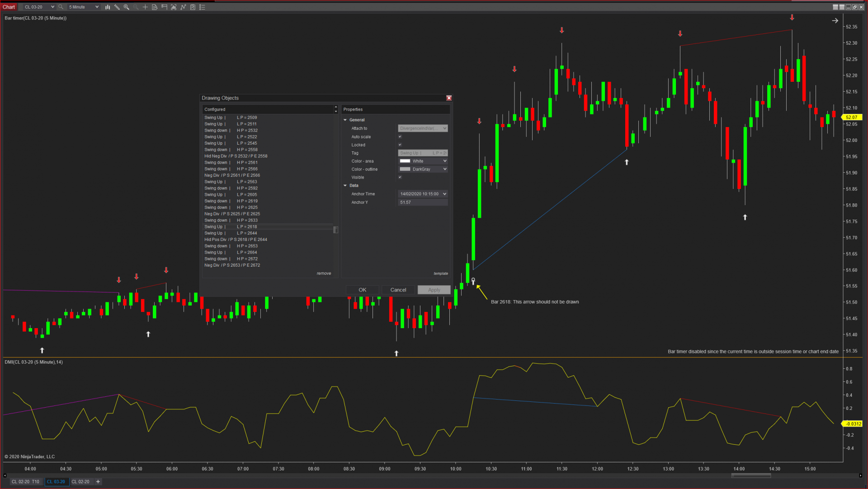
Task: Activate the crosshair plus tool
Action: point(145,7)
